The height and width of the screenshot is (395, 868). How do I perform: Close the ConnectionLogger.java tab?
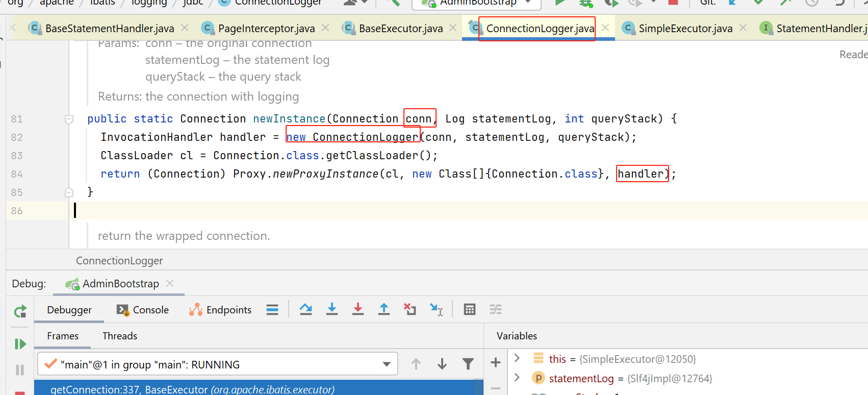click(x=605, y=28)
